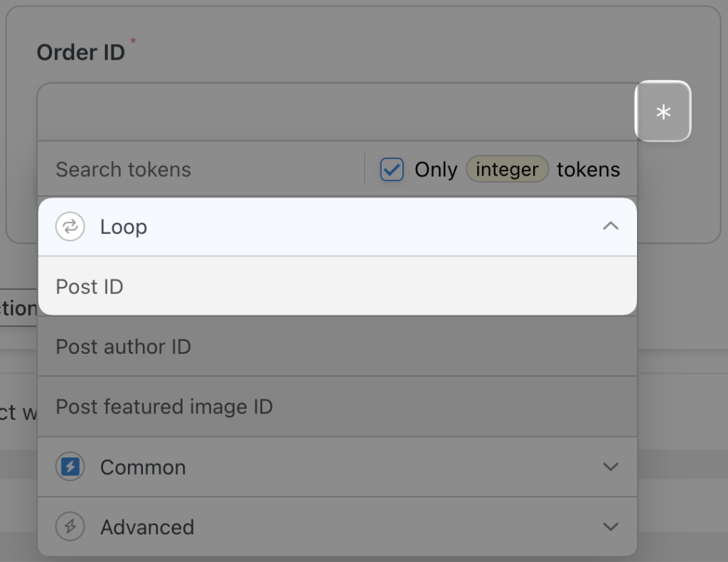Image resolution: width=728 pixels, height=562 pixels.
Task: Click the Loop circular arrows icon
Action: (70, 226)
